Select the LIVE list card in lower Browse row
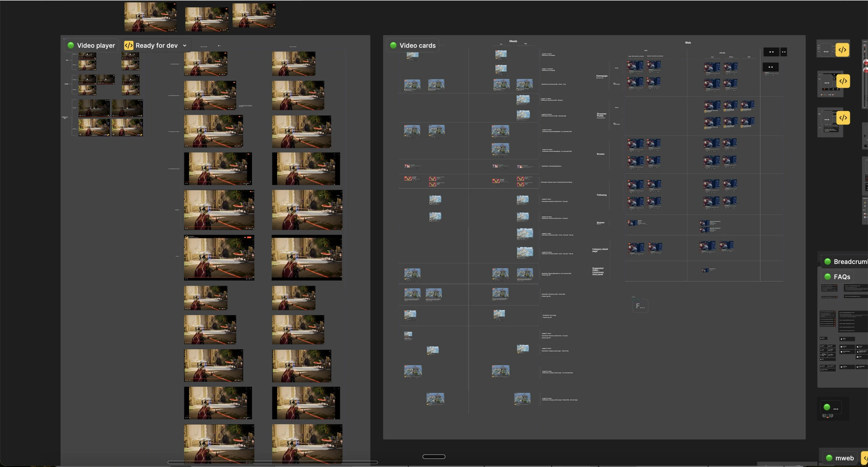 (x=637, y=223)
